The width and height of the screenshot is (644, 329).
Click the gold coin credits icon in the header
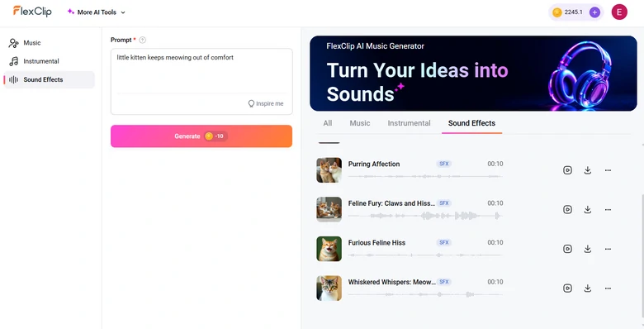[557, 12]
